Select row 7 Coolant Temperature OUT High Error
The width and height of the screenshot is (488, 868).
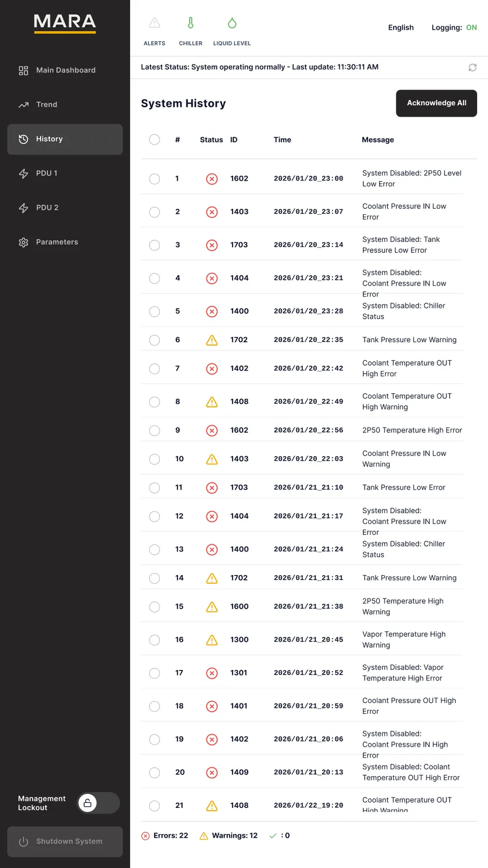point(155,369)
